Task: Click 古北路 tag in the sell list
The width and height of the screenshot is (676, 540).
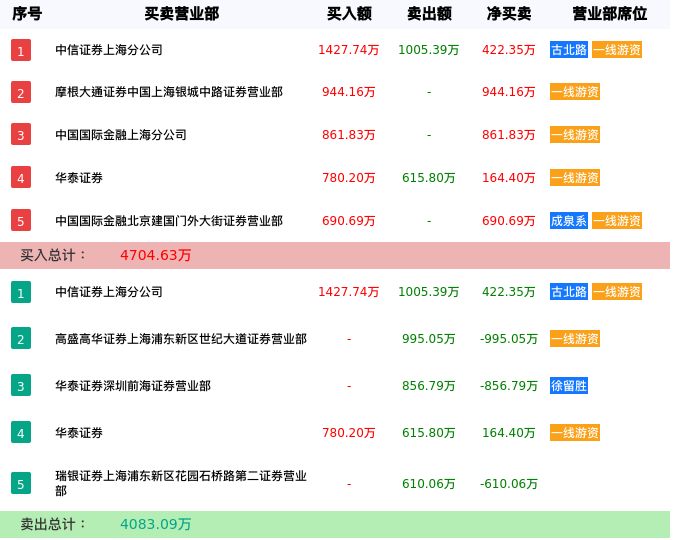Action: coord(569,292)
